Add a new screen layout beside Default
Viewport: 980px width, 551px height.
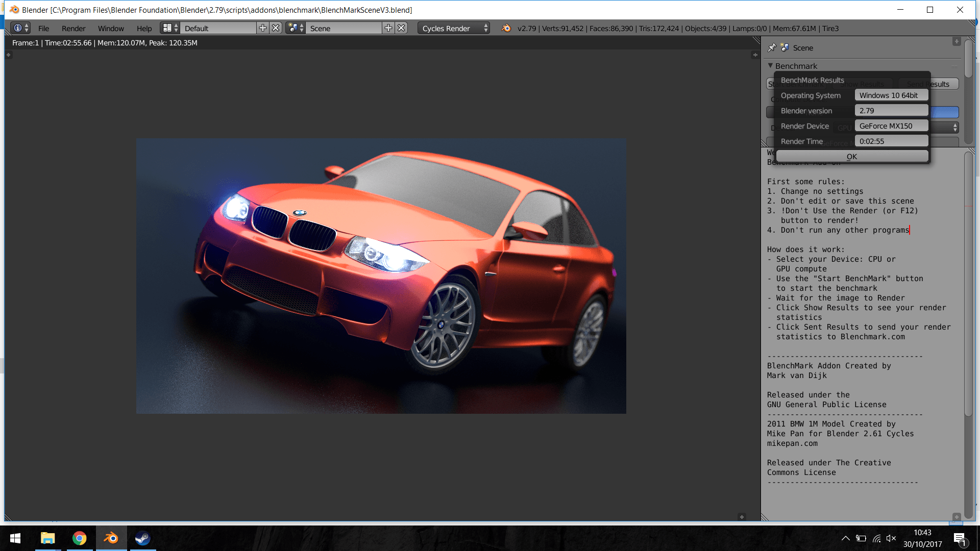pyautogui.click(x=263, y=28)
